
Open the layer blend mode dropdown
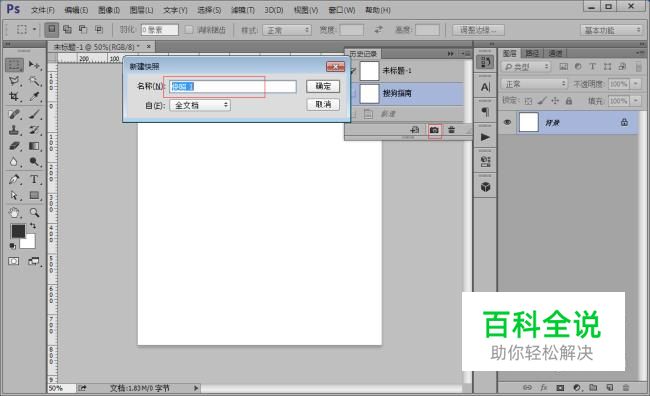(x=534, y=84)
